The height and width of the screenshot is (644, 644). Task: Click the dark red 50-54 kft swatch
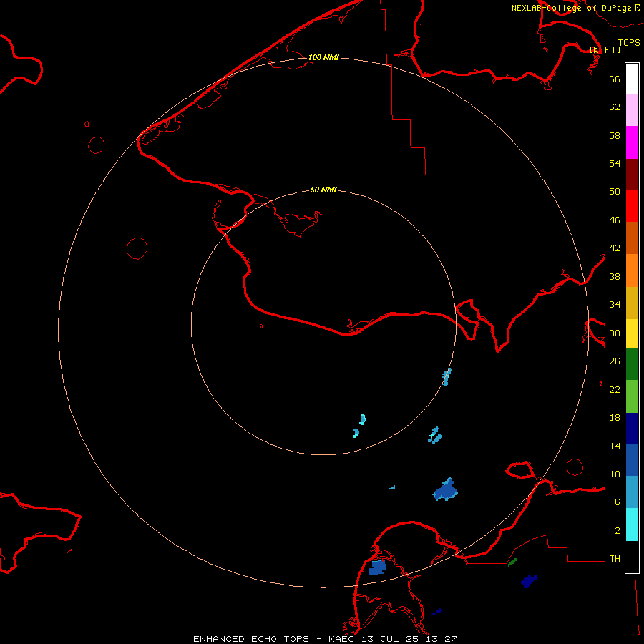(x=632, y=175)
